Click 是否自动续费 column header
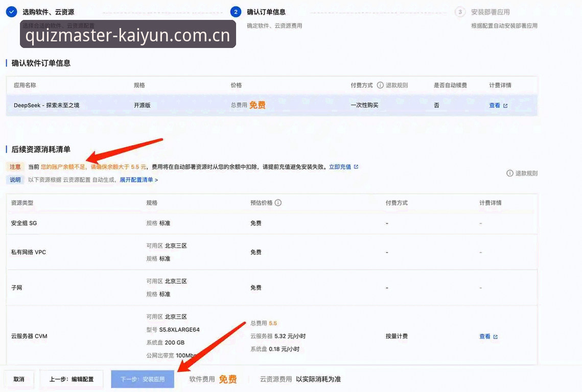Viewport: 582px width, 392px height. (x=450, y=85)
